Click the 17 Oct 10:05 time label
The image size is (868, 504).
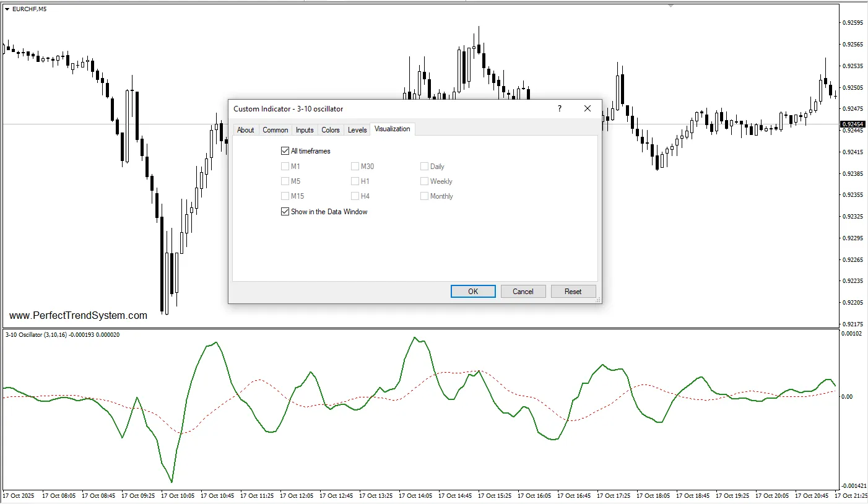click(178, 496)
